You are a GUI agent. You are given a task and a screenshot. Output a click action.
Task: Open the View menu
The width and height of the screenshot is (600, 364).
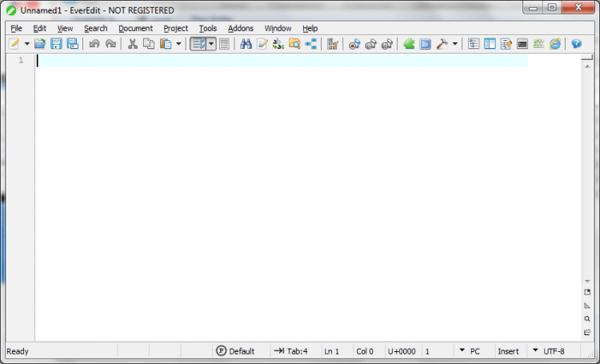pyautogui.click(x=65, y=28)
